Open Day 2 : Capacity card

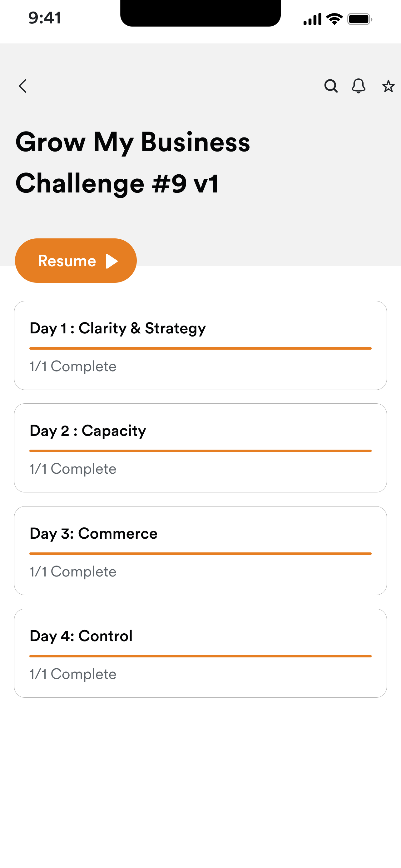200,448
